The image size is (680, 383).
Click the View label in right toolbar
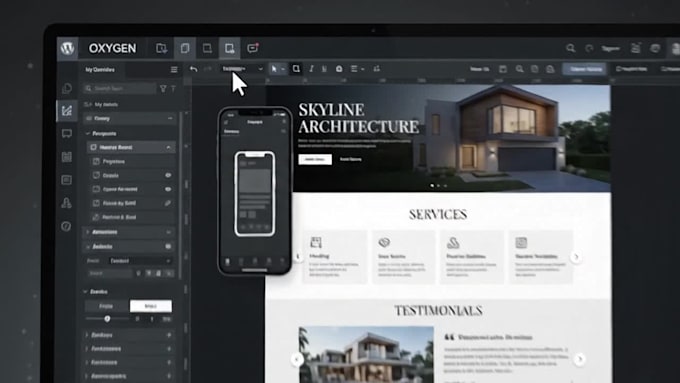click(x=480, y=69)
